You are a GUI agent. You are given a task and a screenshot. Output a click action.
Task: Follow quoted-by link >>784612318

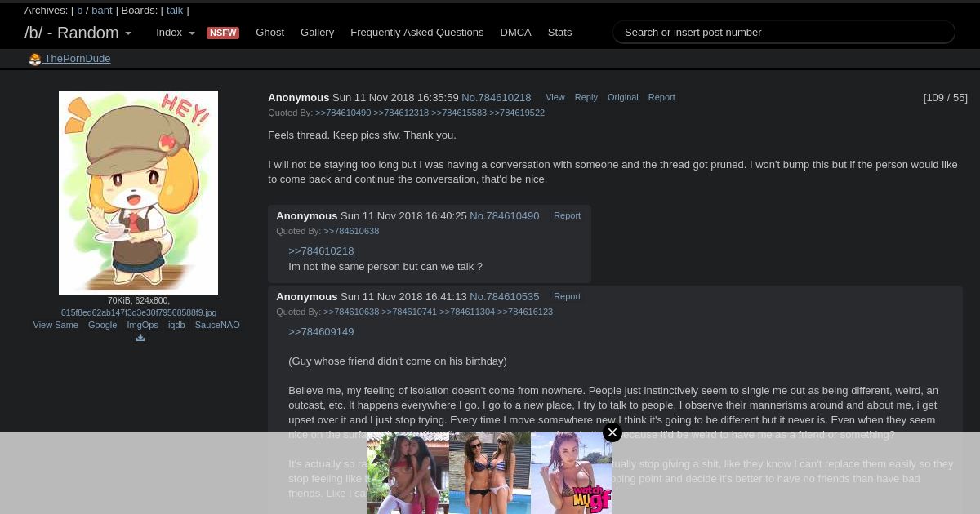401,113
